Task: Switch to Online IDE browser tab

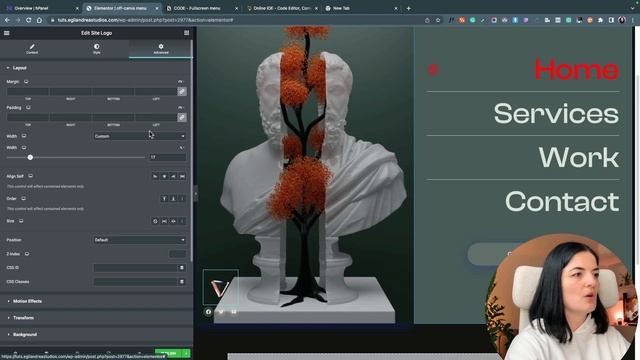Action: pyautogui.click(x=282, y=8)
